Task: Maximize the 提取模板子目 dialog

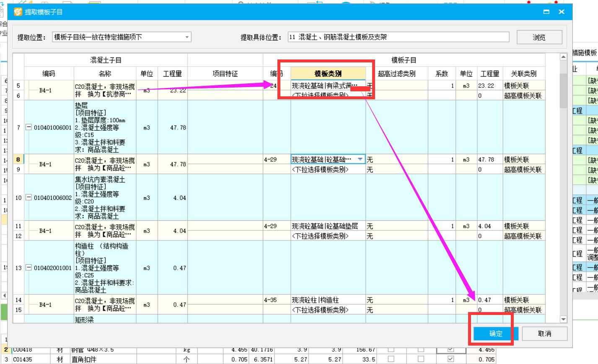Action: click(546, 12)
